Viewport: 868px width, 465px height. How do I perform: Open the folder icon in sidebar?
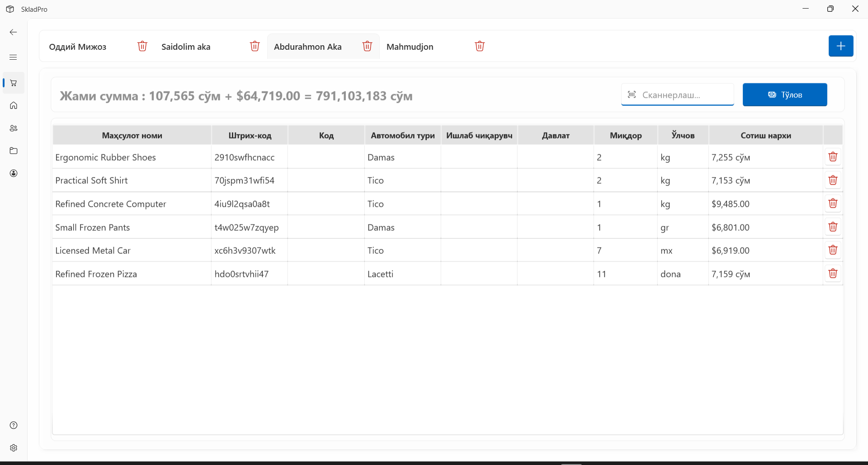tap(14, 151)
